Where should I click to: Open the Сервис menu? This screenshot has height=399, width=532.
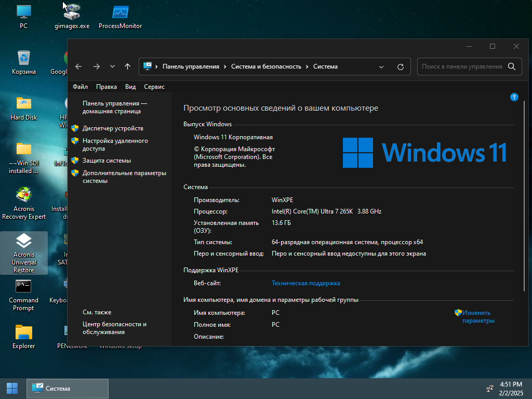[154, 87]
